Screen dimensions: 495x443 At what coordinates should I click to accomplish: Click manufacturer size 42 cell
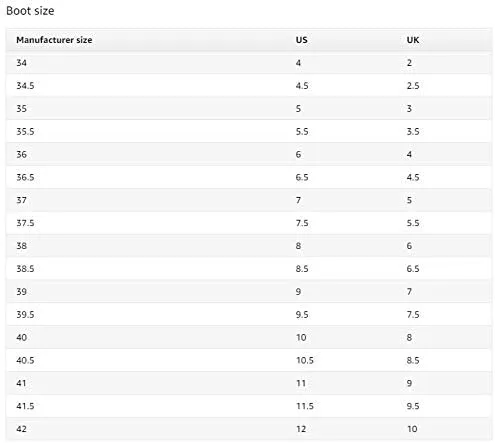tap(21, 429)
